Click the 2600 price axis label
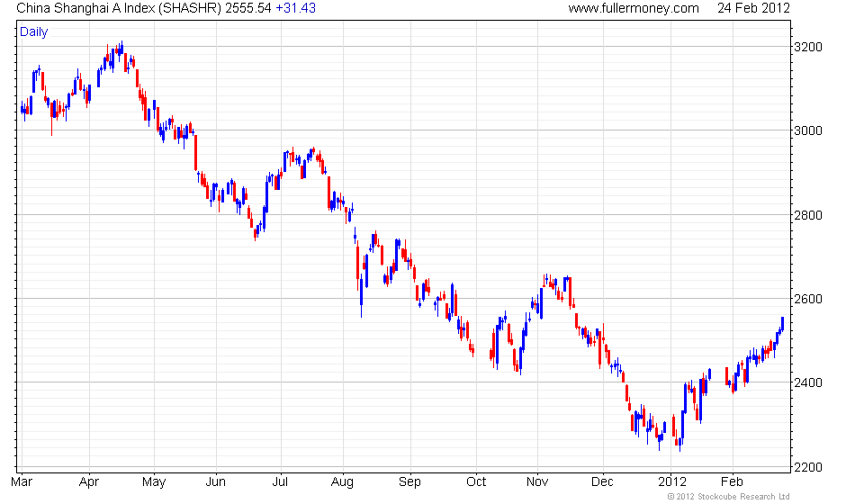The width and height of the screenshot is (864, 504). click(x=808, y=299)
